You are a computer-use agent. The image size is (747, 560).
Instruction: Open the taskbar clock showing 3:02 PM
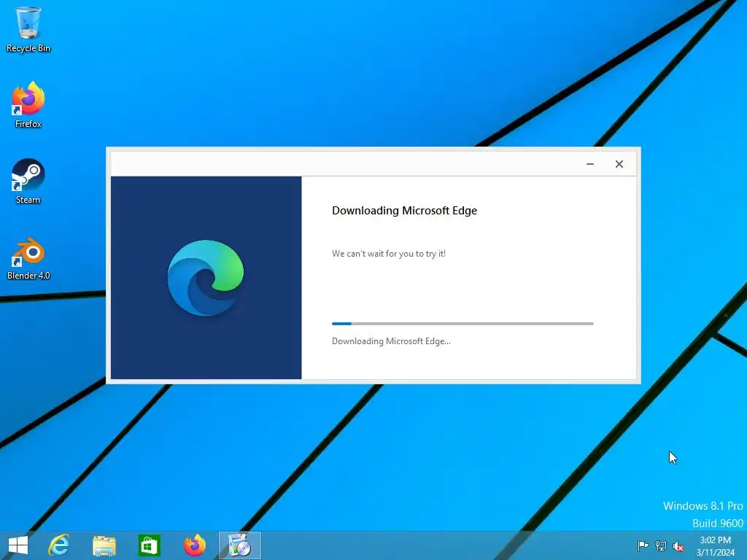[x=716, y=546]
